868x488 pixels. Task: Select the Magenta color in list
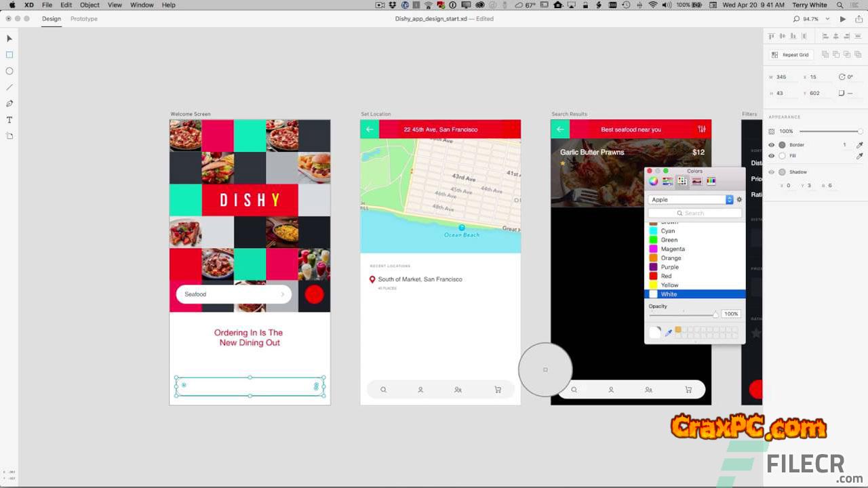point(672,249)
